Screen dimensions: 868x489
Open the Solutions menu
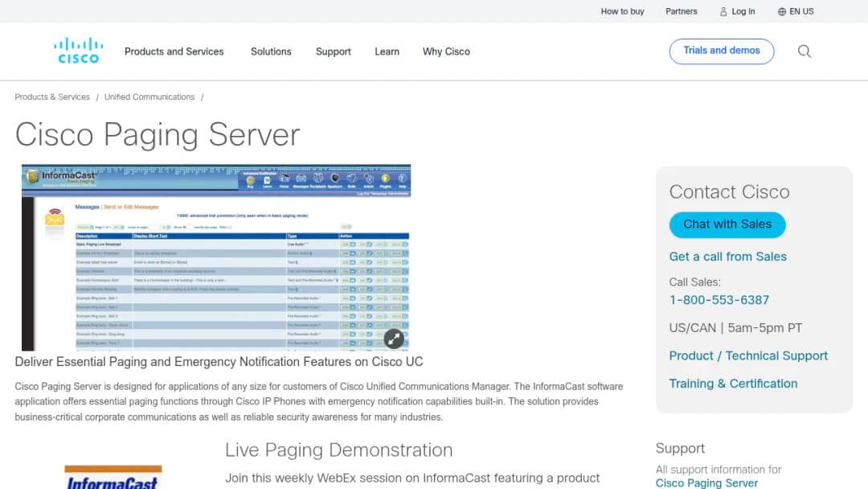[271, 51]
